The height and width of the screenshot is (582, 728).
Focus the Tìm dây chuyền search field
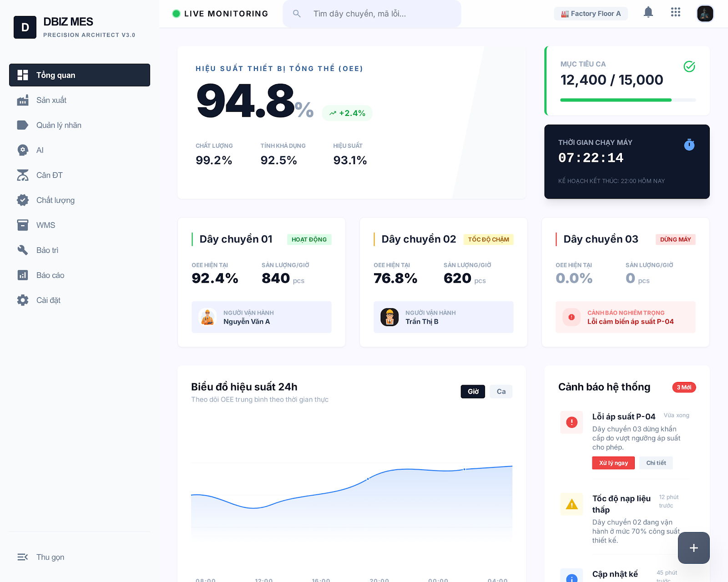click(372, 14)
